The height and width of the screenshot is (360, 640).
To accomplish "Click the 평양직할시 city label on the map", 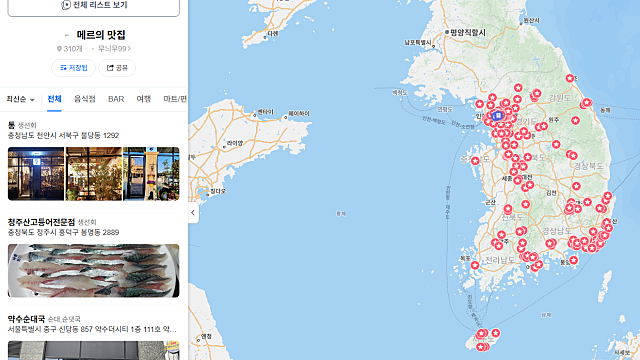I will point(468,32).
